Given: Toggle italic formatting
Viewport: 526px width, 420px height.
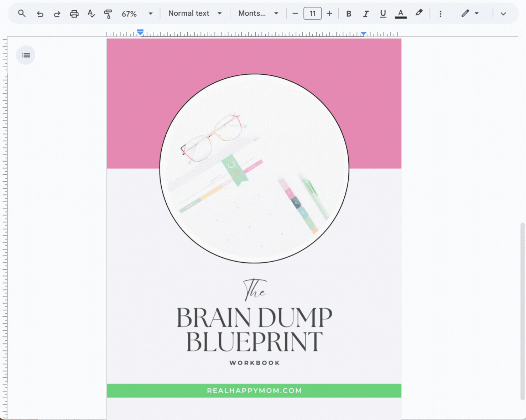Looking at the screenshot, I should pyautogui.click(x=366, y=14).
